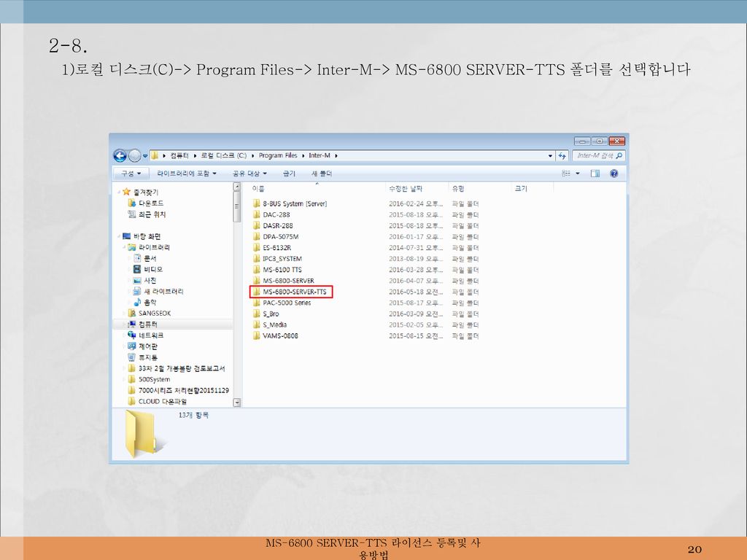Select 라이브러리 tree item

tap(154, 247)
